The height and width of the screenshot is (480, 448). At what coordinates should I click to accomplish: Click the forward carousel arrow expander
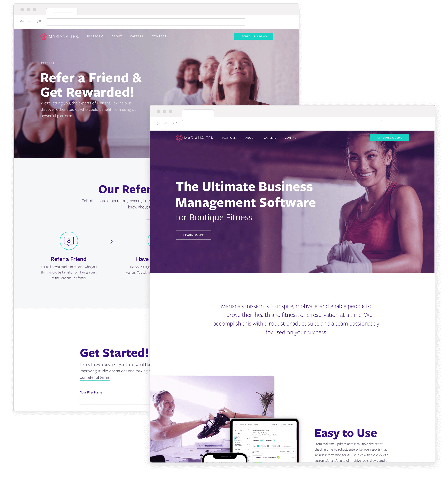pos(111,241)
